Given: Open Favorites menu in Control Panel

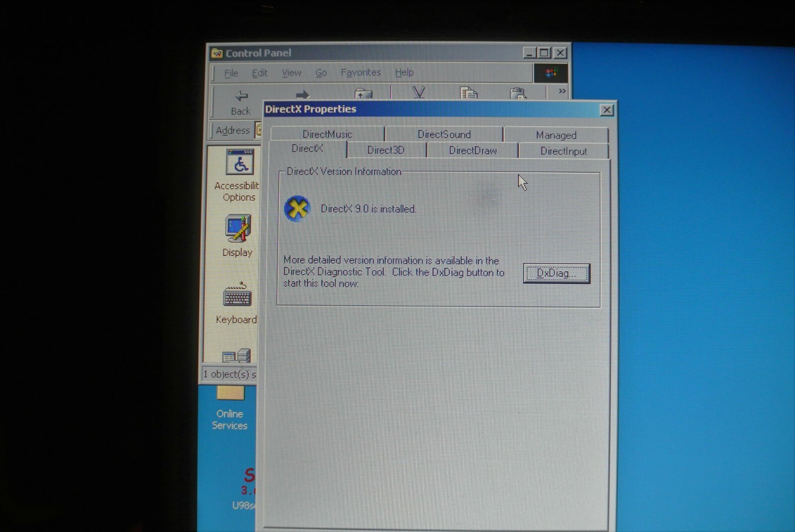Looking at the screenshot, I should (361, 73).
